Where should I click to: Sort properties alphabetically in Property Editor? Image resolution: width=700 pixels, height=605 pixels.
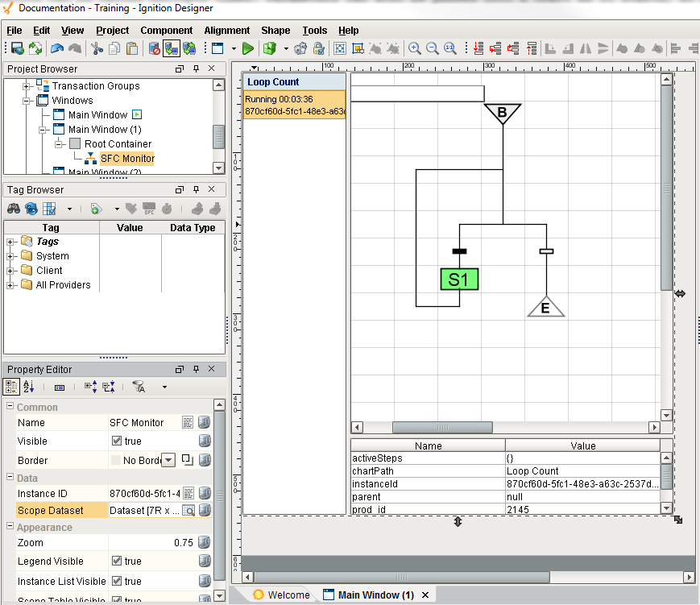29,387
